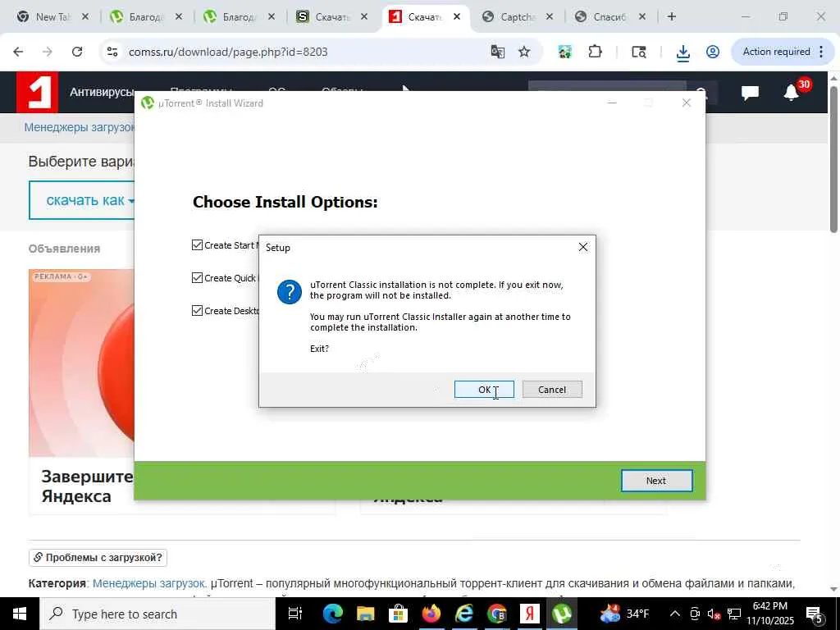
Task: Open network status tray icon
Action: point(734,614)
